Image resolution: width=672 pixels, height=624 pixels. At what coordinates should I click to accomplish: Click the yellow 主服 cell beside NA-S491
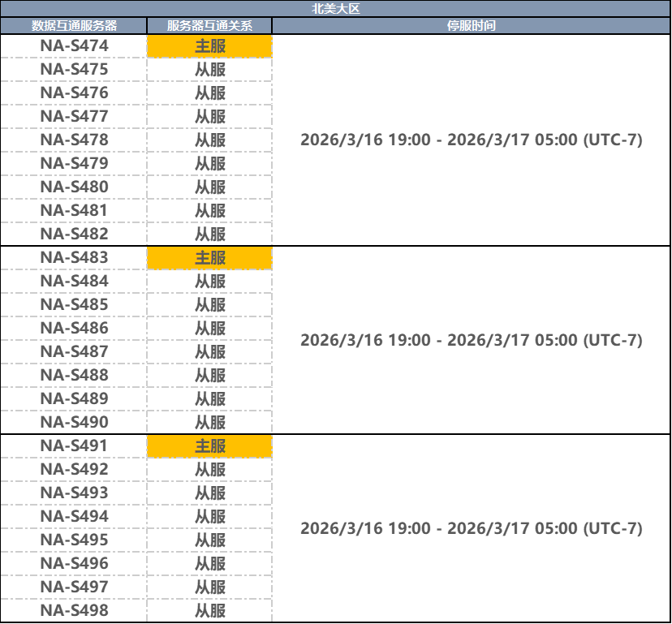pyautogui.click(x=209, y=446)
